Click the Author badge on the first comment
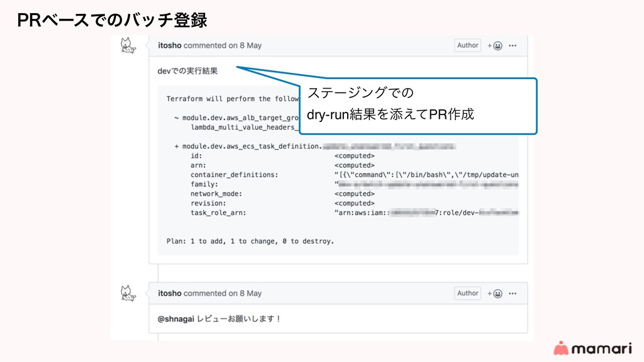Screen dimensions: 644x362 [x=467, y=45]
